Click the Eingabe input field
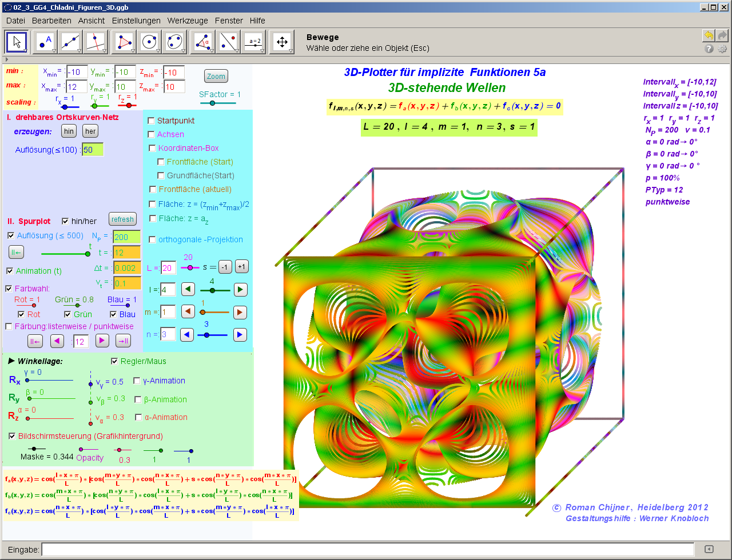 click(367, 549)
